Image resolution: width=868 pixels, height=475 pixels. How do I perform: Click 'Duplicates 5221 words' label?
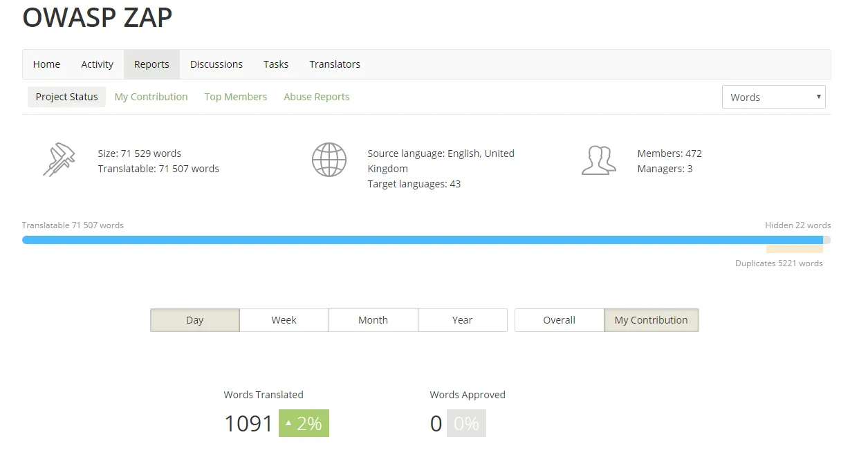(779, 263)
